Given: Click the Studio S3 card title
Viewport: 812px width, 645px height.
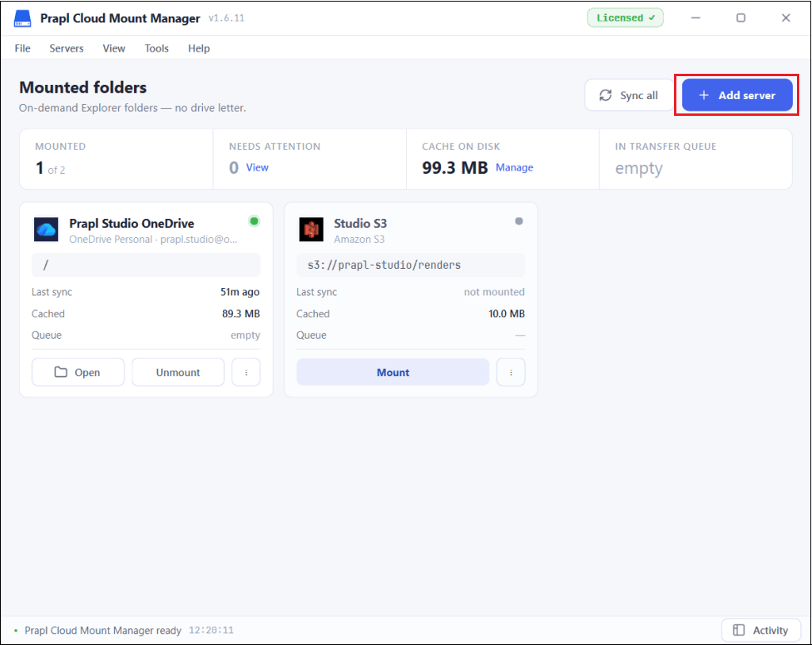Looking at the screenshot, I should tap(361, 224).
